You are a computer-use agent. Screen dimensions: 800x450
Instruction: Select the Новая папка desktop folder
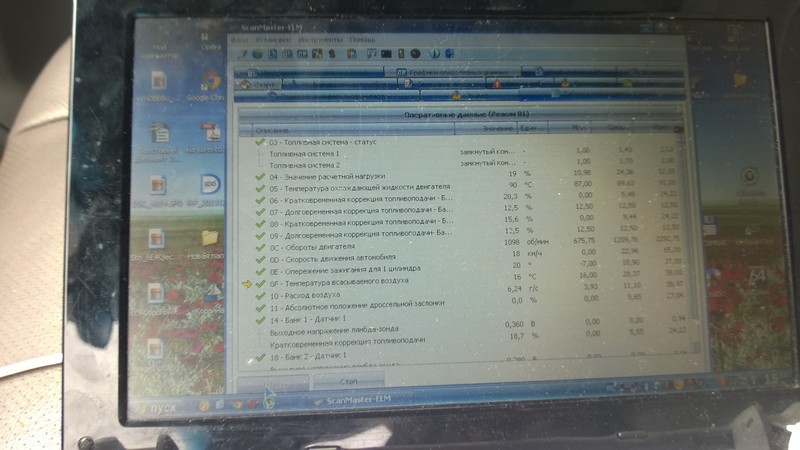point(209,244)
